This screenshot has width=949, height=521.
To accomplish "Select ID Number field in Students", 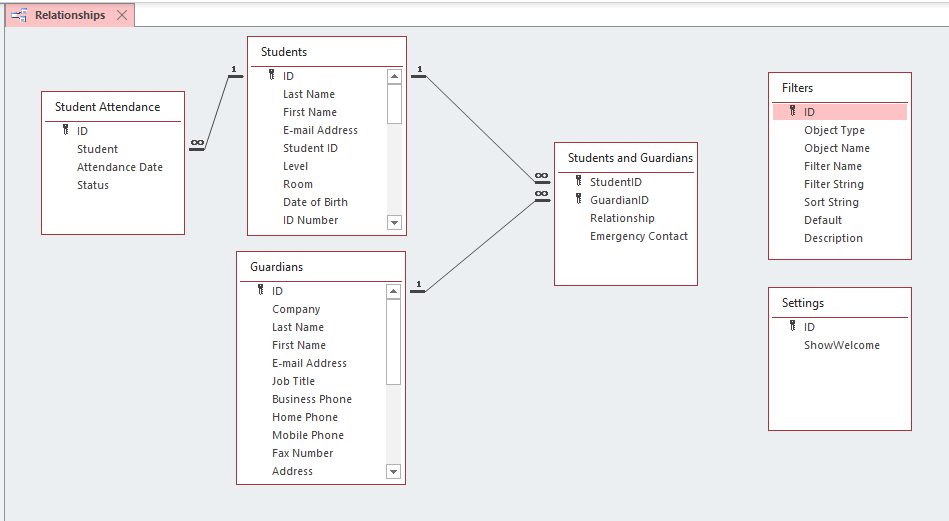I will [x=310, y=221].
